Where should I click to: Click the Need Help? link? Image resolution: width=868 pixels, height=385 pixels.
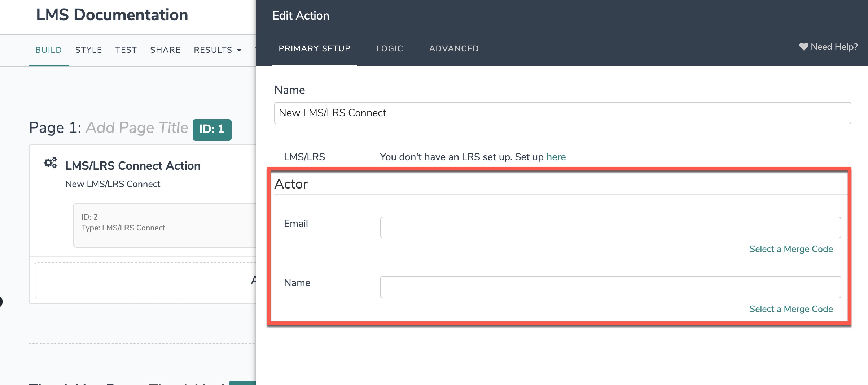834,47
